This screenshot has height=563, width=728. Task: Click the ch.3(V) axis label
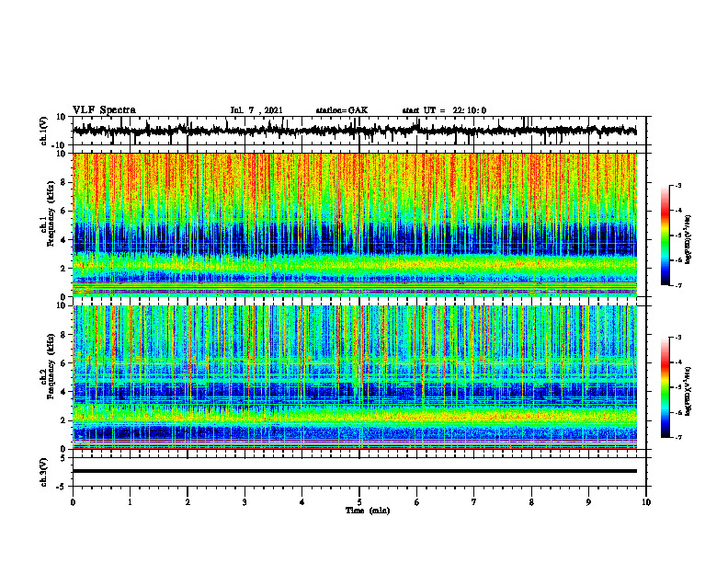click(x=43, y=472)
